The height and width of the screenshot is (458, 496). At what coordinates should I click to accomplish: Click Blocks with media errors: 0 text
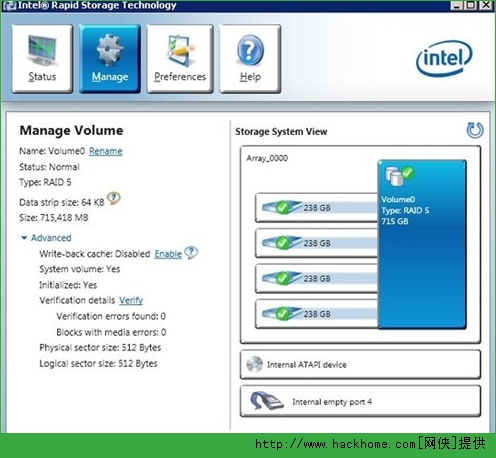coord(111,332)
